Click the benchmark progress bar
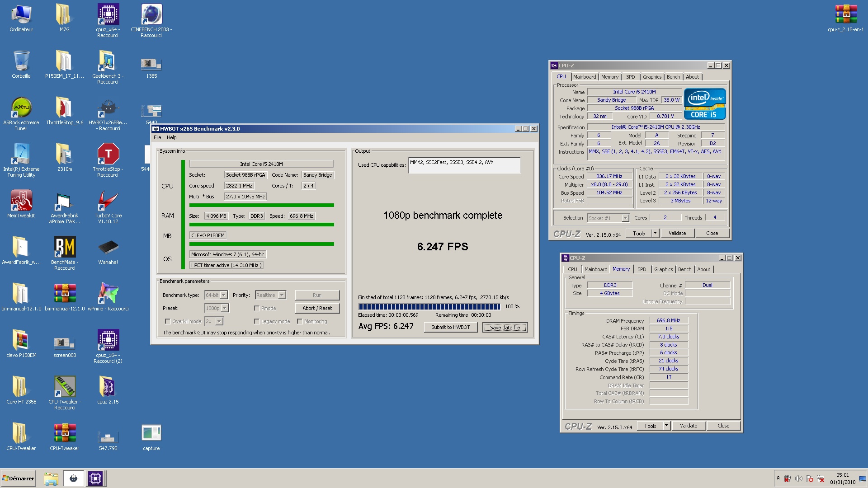 [429, 307]
